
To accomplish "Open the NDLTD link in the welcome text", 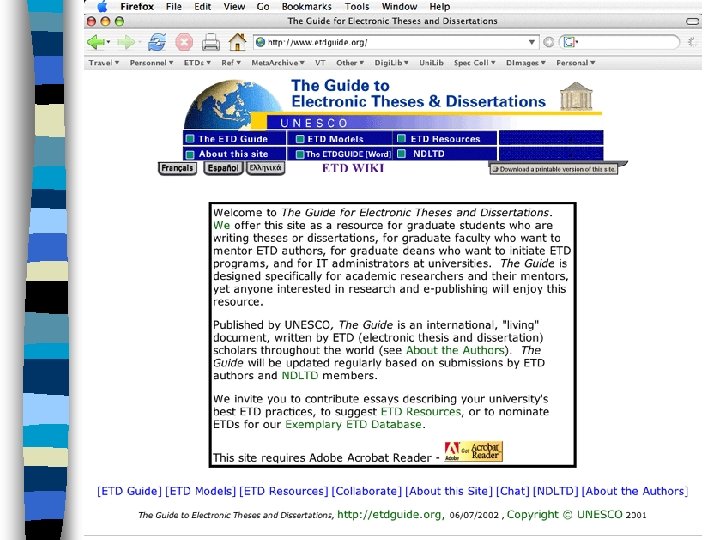I will 300,375.
